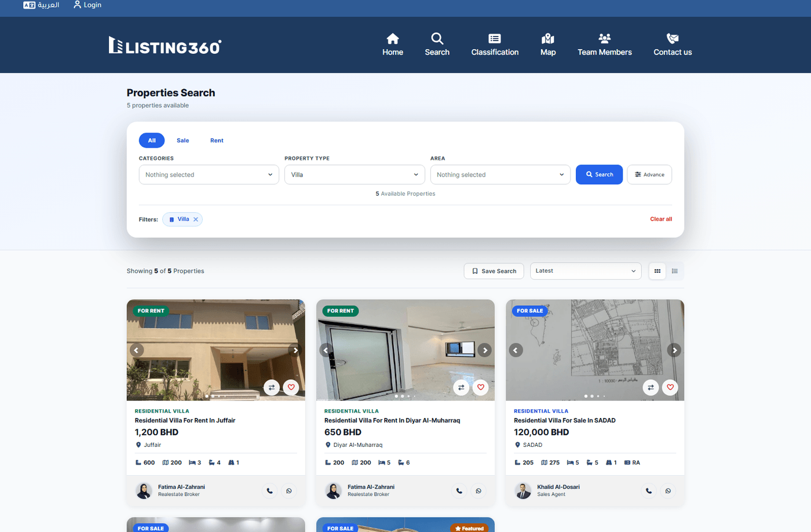Click Clear all filters

661,219
